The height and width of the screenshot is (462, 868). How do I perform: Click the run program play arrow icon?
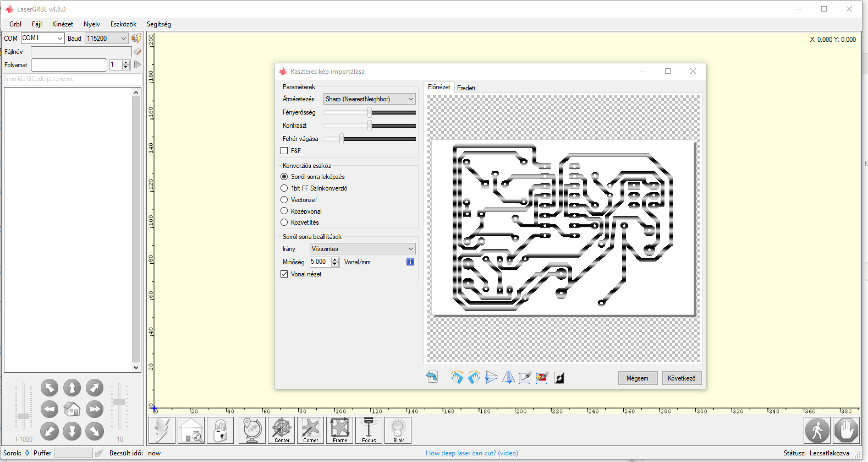pyautogui.click(x=138, y=64)
